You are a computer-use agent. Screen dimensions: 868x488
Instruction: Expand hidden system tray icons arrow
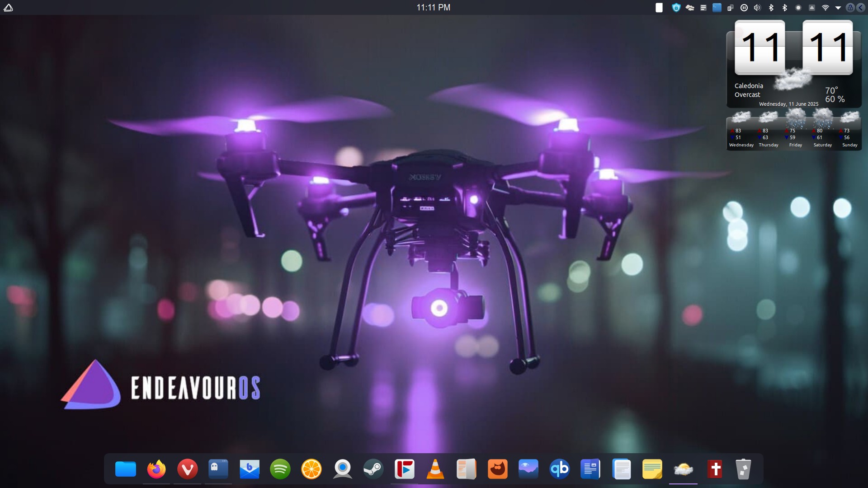click(x=838, y=8)
